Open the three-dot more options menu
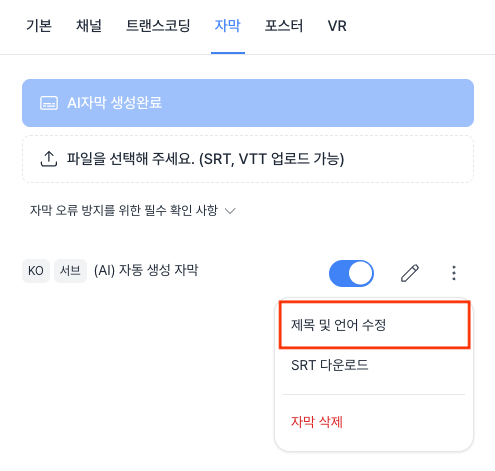This screenshot has height=471, width=495. click(x=454, y=273)
